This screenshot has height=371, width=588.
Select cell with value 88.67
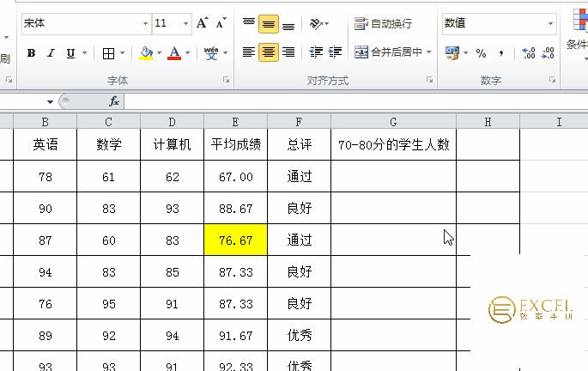click(235, 208)
